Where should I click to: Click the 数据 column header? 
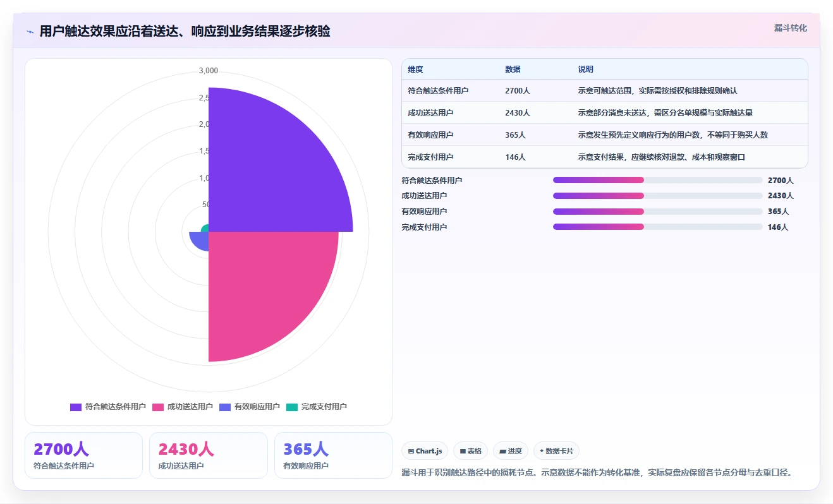(513, 69)
